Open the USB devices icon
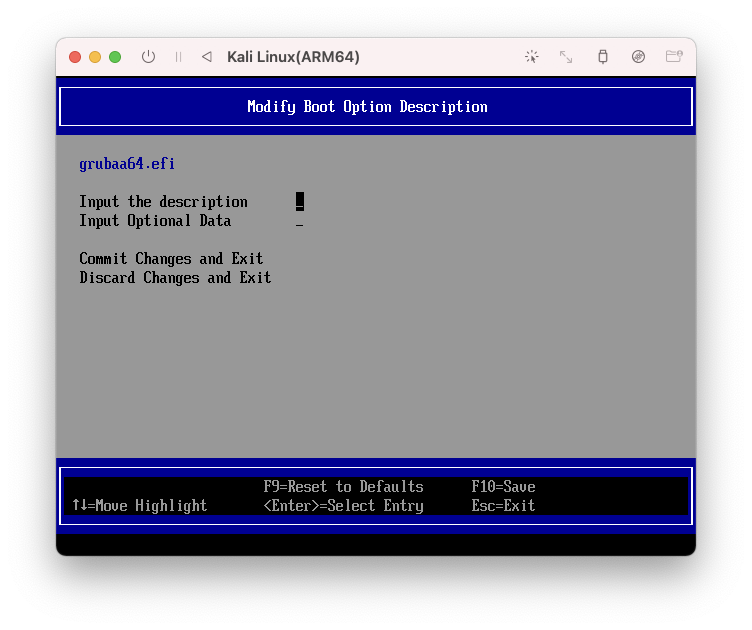The width and height of the screenshot is (752, 630). [603, 57]
